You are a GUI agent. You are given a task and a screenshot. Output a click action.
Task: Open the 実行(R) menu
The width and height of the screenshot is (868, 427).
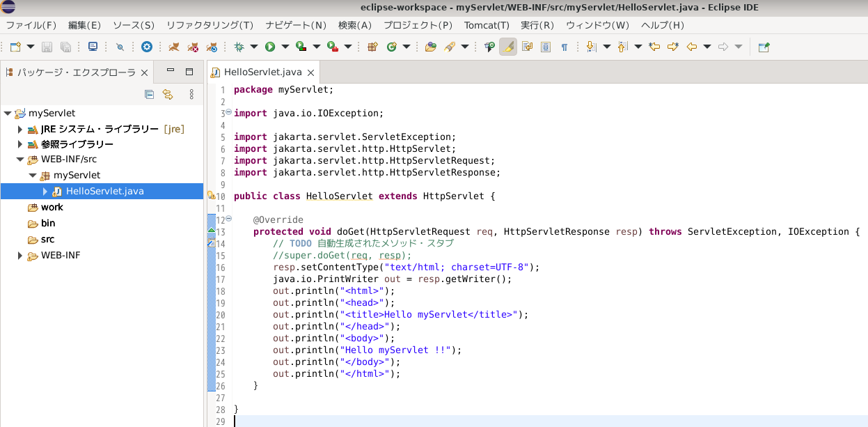click(x=537, y=25)
